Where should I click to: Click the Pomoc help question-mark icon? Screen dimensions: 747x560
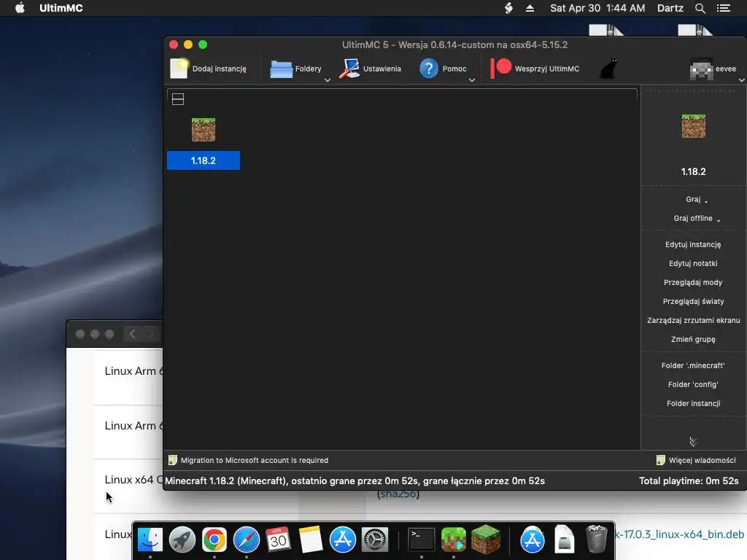click(429, 69)
